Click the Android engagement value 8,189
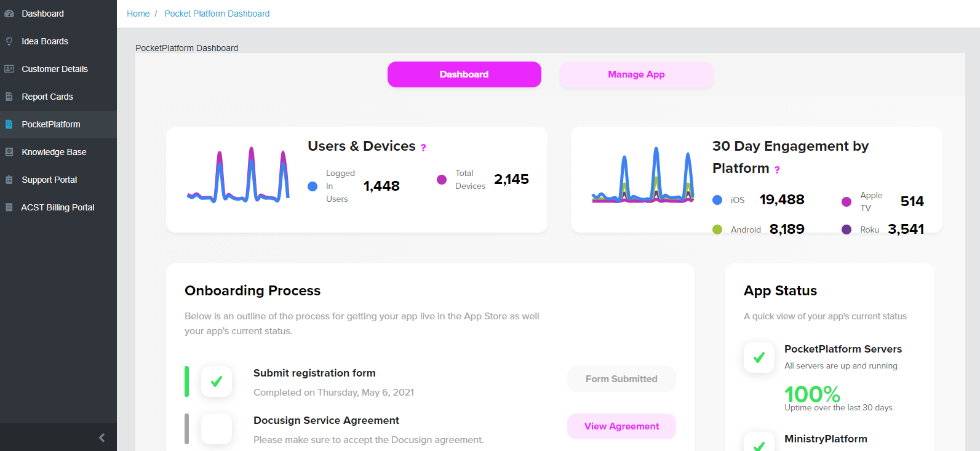 pos(787,229)
